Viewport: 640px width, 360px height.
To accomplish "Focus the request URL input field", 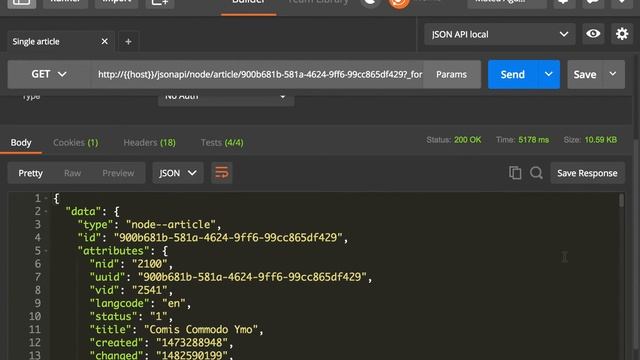I will pos(257,74).
